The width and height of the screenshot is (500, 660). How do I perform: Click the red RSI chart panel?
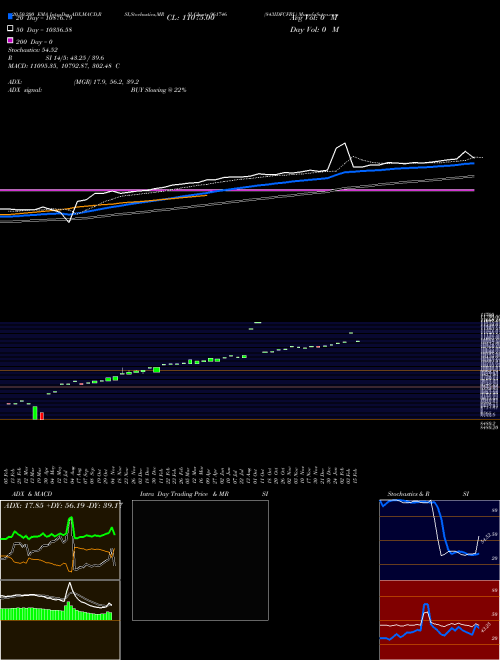click(440, 620)
